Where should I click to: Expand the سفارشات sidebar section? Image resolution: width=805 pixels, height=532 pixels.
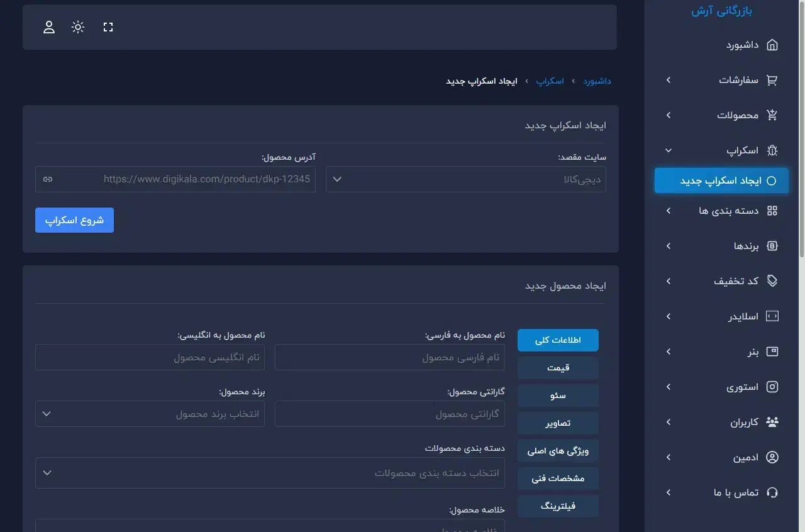(x=667, y=80)
